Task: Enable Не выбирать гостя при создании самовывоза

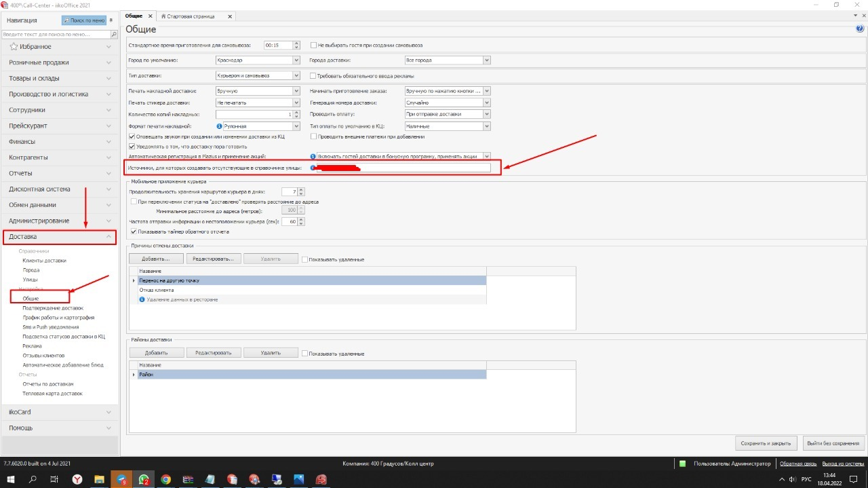Action: 314,45
